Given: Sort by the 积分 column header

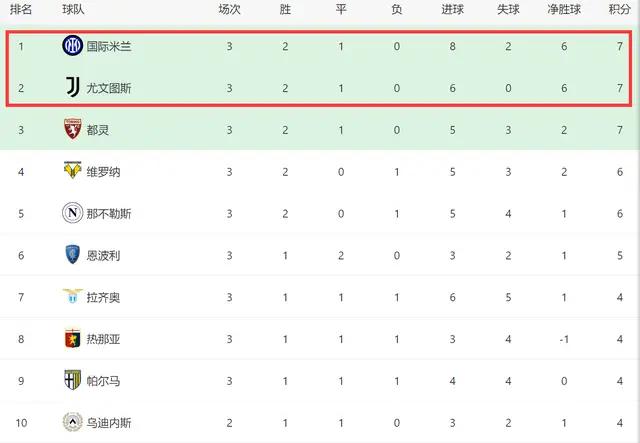Looking at the screenshot, I should click(620, 9).
